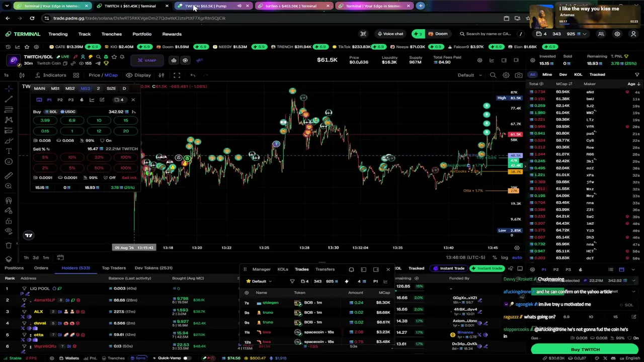
Task: Reload the browser page
Action: pos(32,18)
